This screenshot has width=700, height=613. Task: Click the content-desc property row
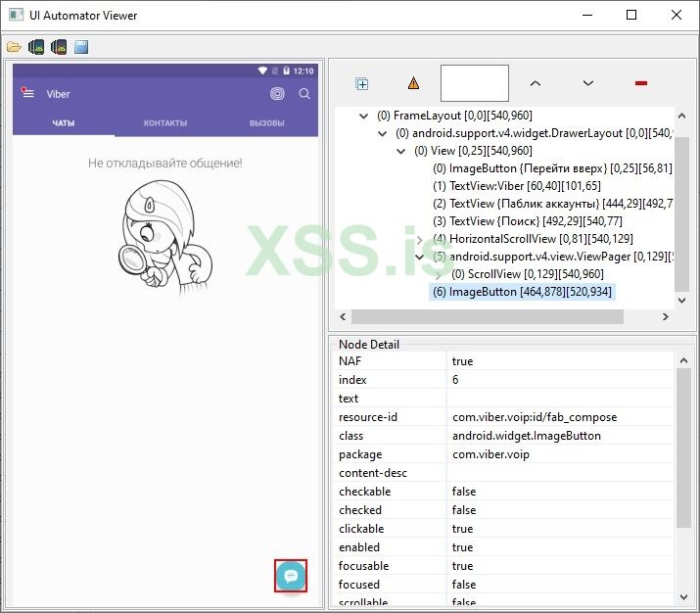tap(503, 473)
